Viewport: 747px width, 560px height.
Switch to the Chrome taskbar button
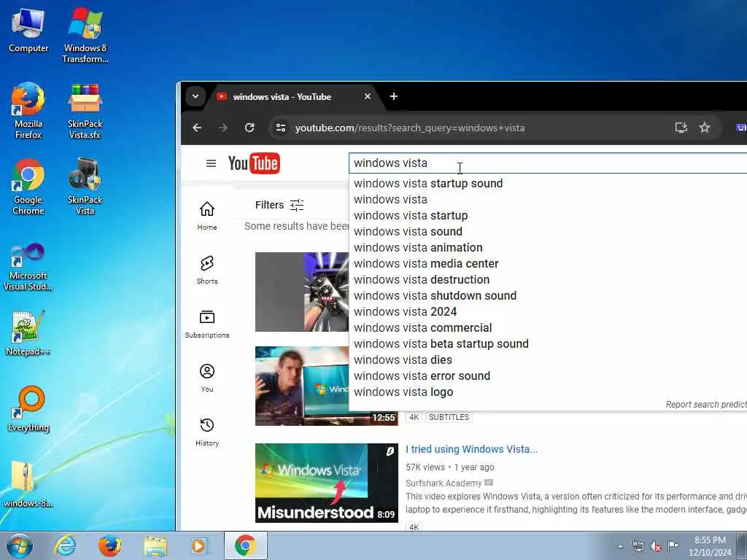[x=245, y=545]
